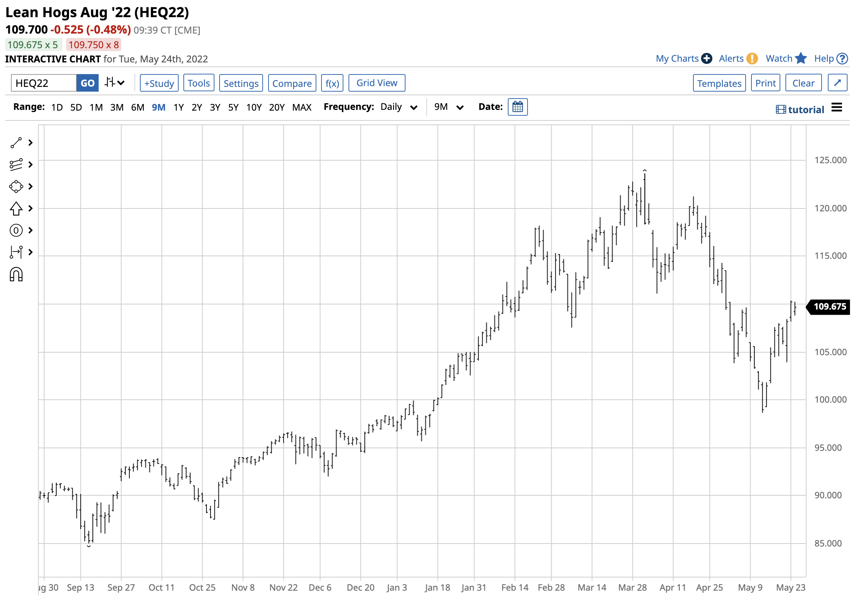Open the hamburger menu beside tutorial
This screenshot has width=868, height=614.
(837, 108)
